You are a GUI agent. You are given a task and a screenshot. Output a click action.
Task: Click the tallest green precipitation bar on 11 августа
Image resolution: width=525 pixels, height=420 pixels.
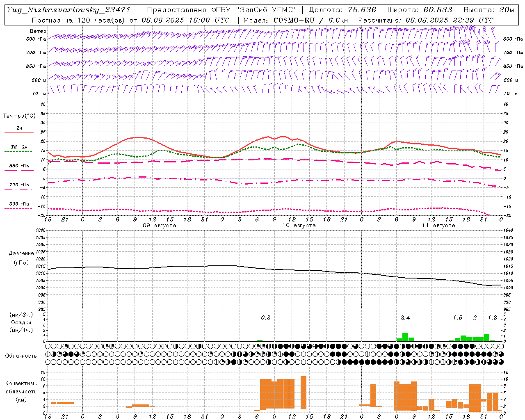(405, 337)
